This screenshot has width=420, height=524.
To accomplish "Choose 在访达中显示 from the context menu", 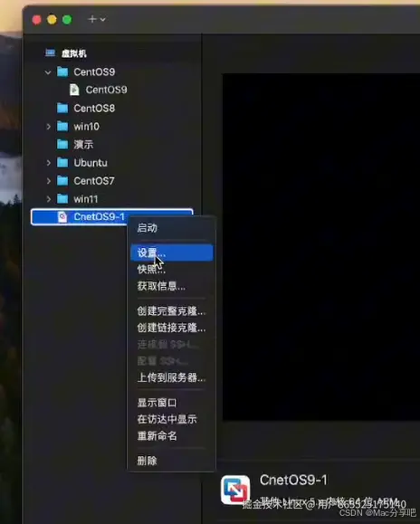I will [x=171, y=419].
